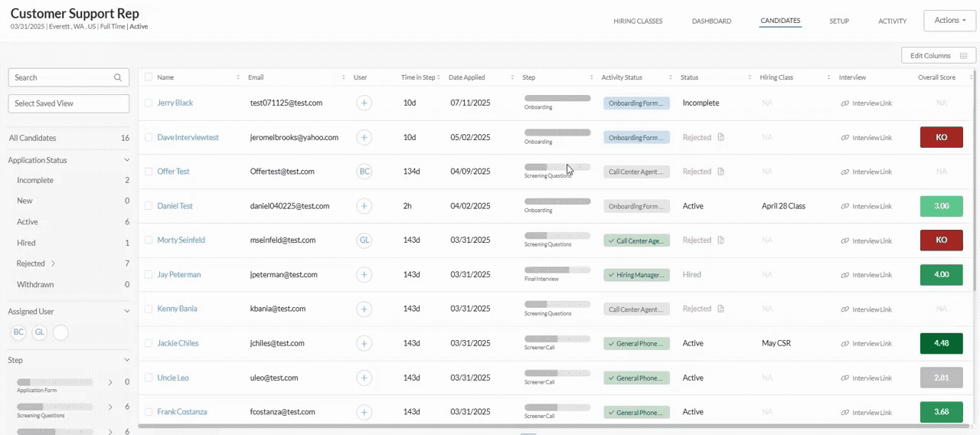This screenshot has height=435, width=980.
Task: Click the Onboarding progress bar for Jerry Black
Action: 557,99
